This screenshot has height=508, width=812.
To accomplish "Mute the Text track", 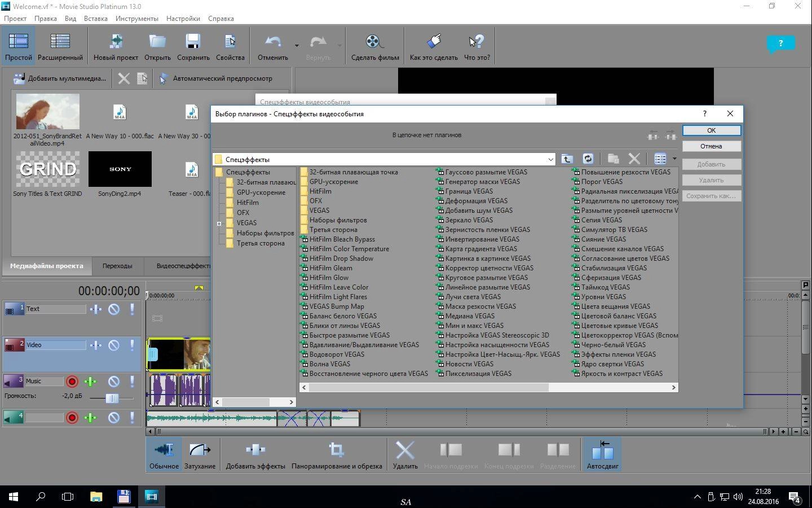I will point(114,309).
